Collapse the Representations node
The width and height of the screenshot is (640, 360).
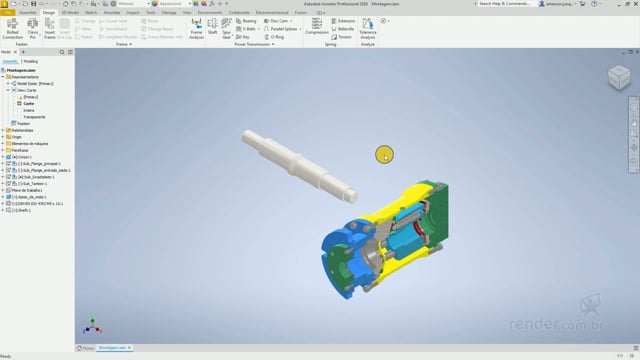point(3,77)
